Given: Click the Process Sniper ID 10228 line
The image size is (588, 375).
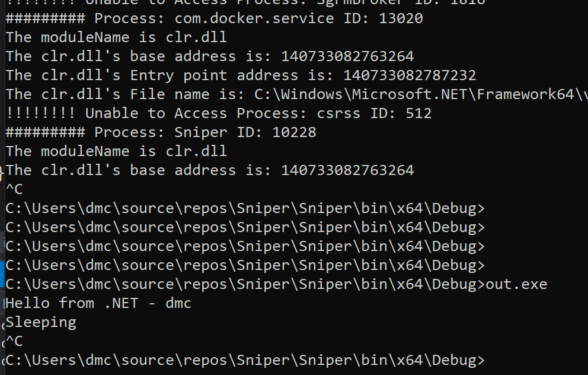Looking at the screenshot, I should (x=161, y=132).
